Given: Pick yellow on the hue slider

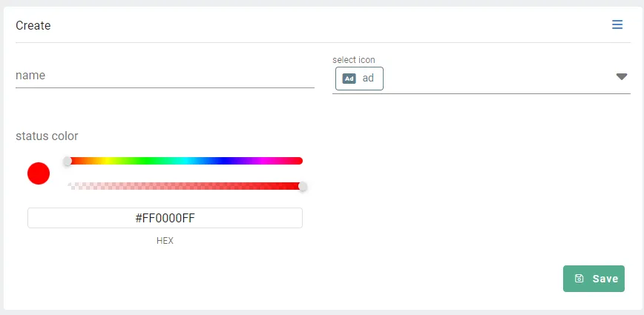Looking at the screenshot, I should (x=107, y=161).
